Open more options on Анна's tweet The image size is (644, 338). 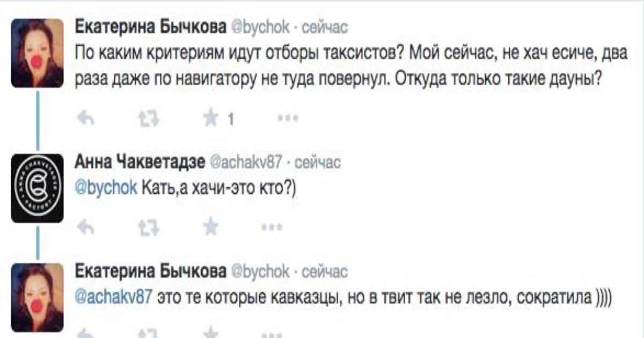272,227
